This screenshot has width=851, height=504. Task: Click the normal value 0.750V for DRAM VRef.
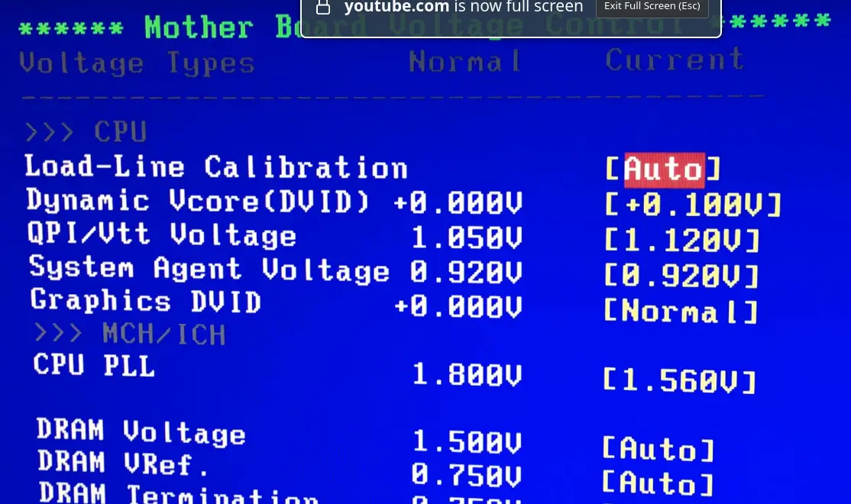coord(467,475)
